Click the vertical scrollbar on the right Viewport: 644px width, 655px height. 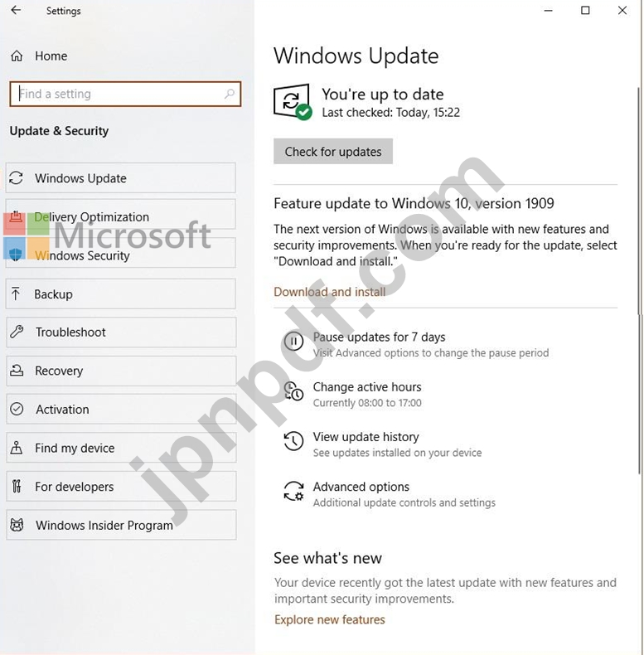(639, 280)
